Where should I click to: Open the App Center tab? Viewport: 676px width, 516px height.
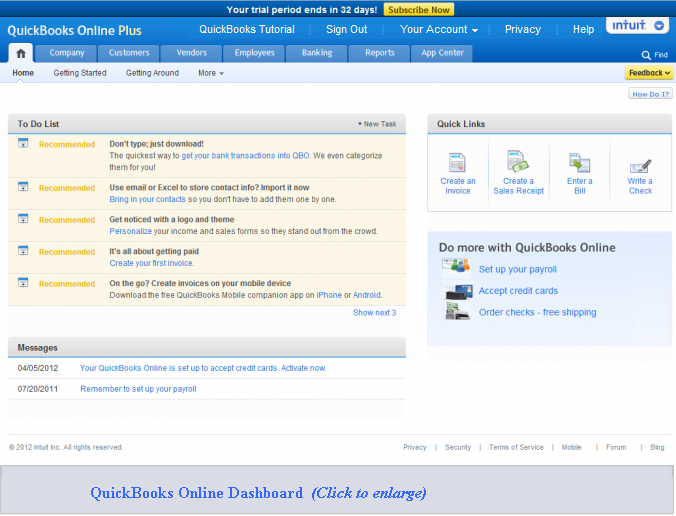pos(442,53)
